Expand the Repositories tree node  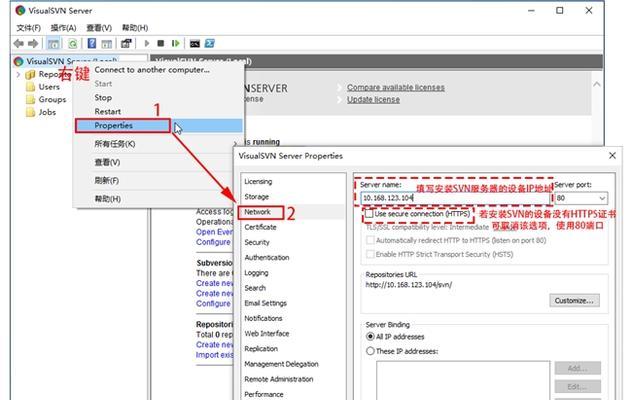[18, 74]
